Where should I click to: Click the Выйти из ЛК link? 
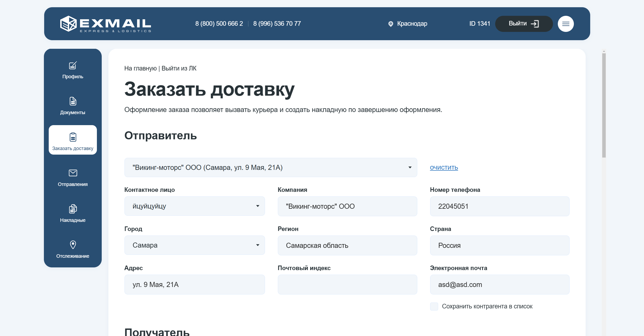[x=179, y=68]
